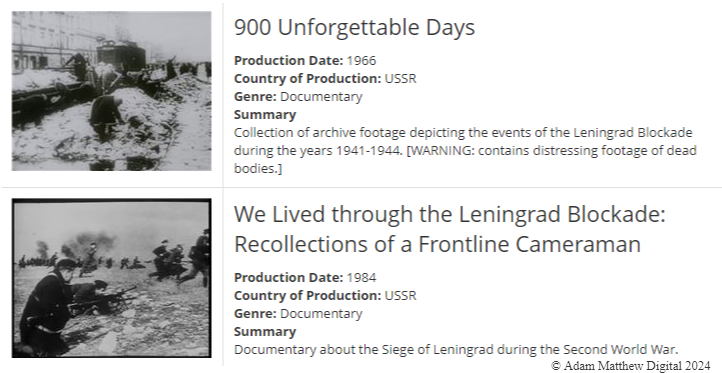Screen dimensions: 722x373
Task: Click the summary mentioning Siege of Leningrad
Action: point(456,350)
